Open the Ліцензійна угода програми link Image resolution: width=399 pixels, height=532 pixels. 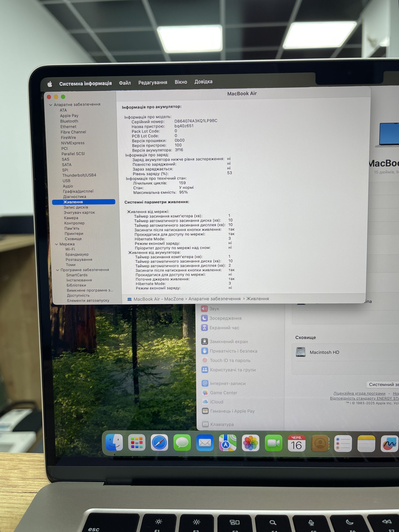coord(359,393)
